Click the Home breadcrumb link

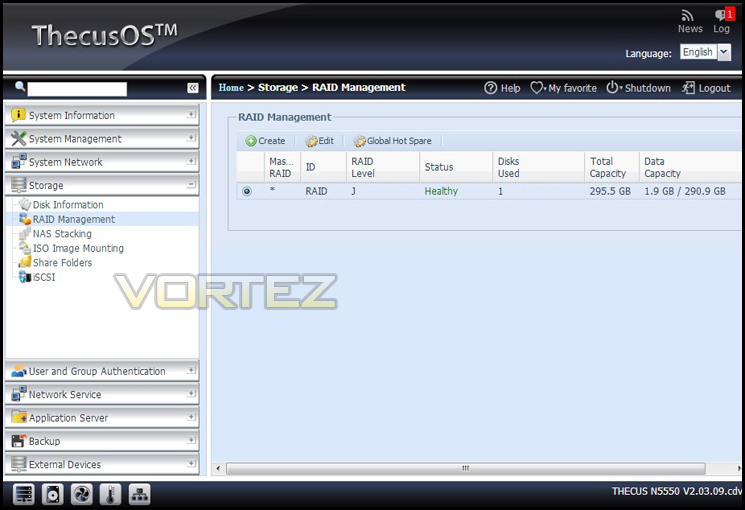231,87
